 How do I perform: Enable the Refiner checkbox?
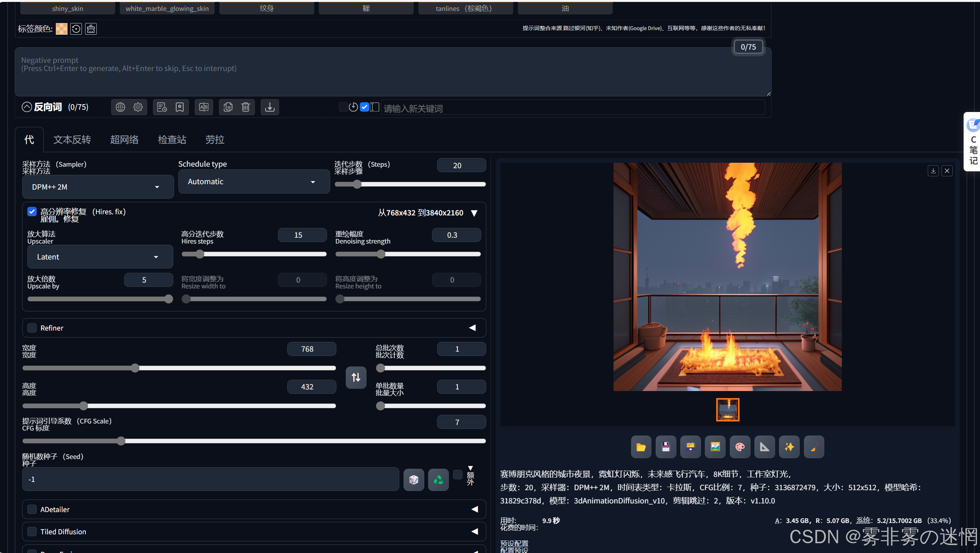tap(32, 328)
